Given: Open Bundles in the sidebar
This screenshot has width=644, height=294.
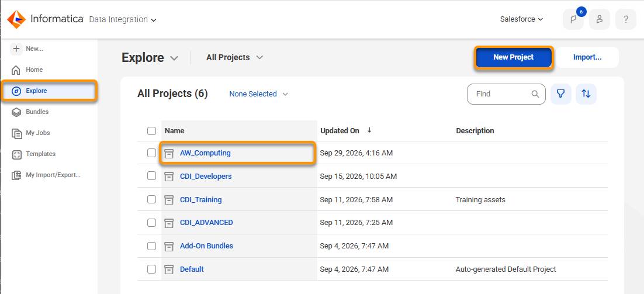Looking at the screenshot, I should 37,112.
